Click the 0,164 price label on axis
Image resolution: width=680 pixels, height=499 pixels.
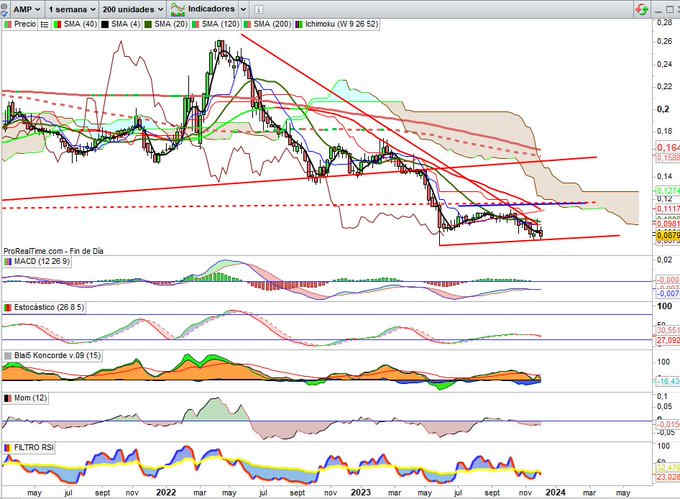point(668,148)
